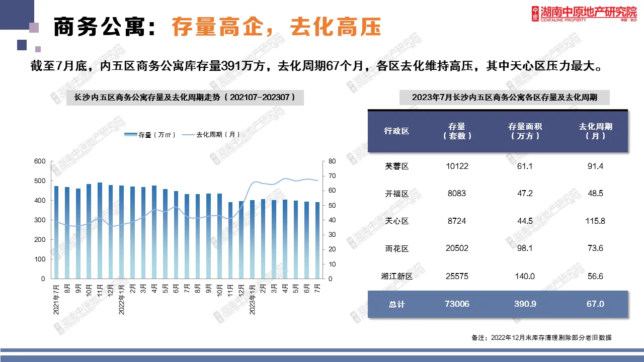Screen dimensions: 644x362
Task: Click the left axis value 500
Action: [40, 181]
